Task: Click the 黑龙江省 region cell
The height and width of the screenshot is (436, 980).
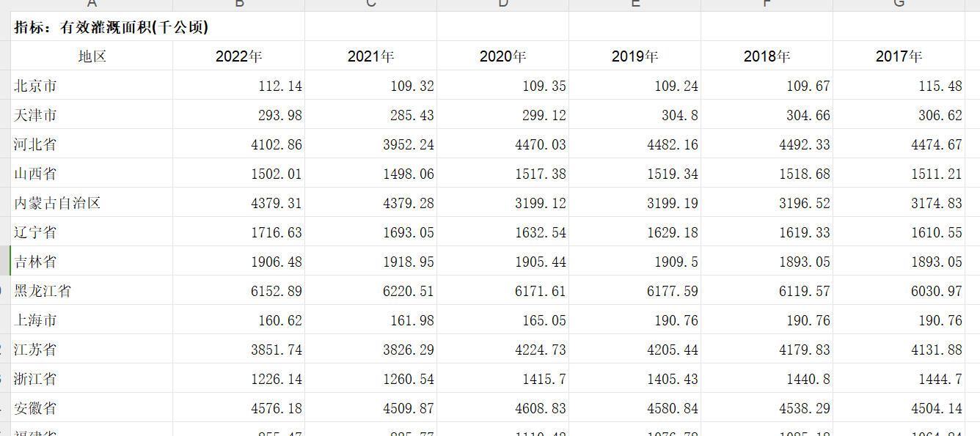Action: tap(43, 291)
